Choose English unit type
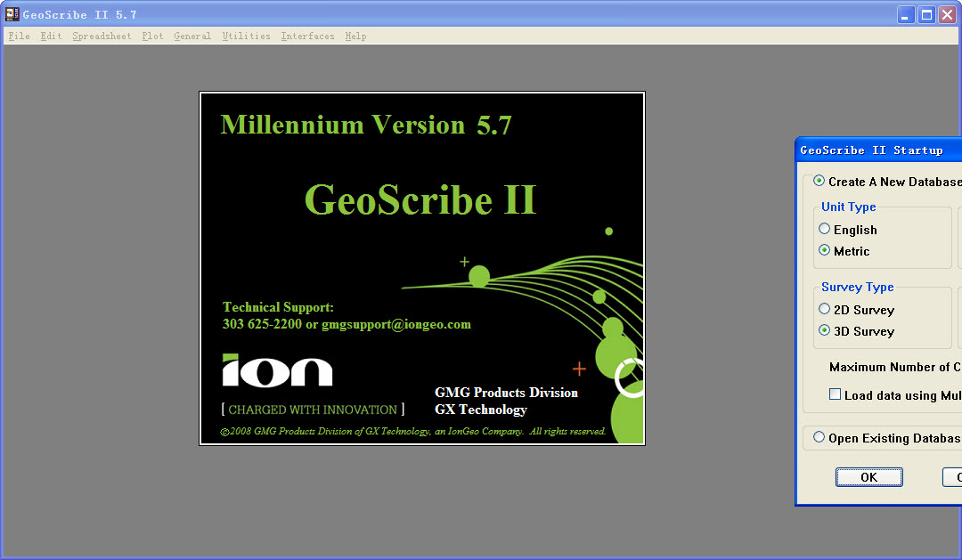The width and height of the screenshot is (962, 560). click(x=825, y=229)
